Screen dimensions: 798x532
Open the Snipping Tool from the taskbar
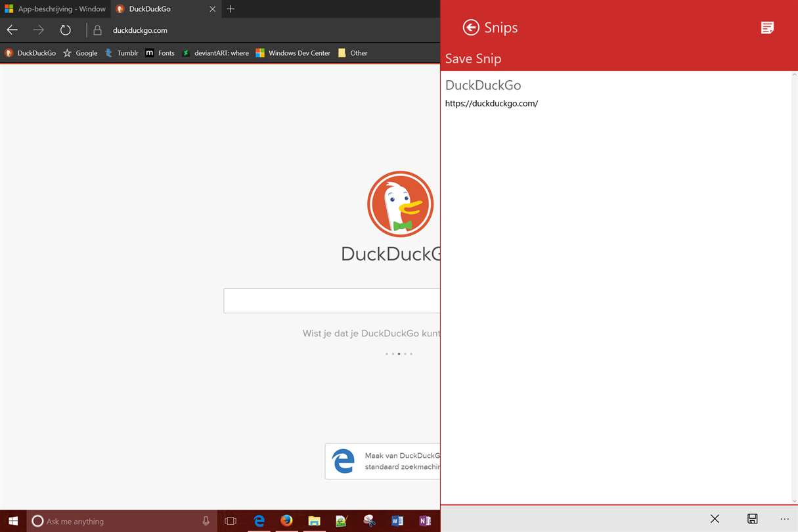click(x=369, y=521)
